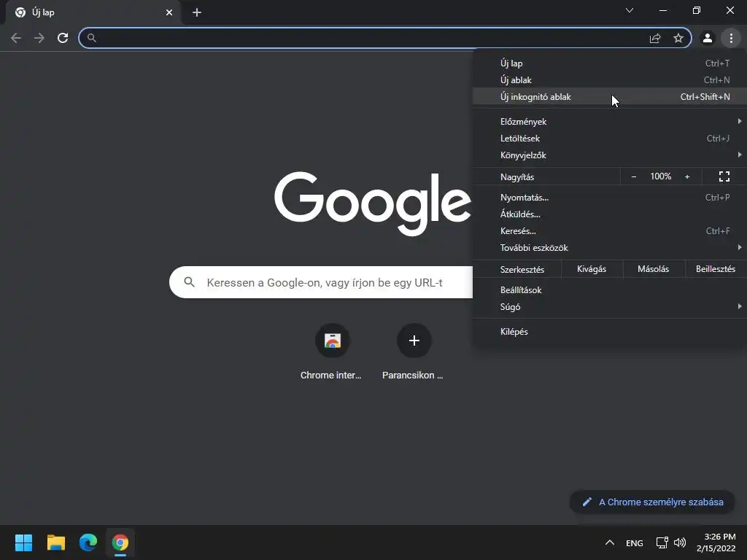Image resolution: width=747 pixels, height=560 pixels.
Task: Expand További eszközök submenu
Action: pos(609,248)
